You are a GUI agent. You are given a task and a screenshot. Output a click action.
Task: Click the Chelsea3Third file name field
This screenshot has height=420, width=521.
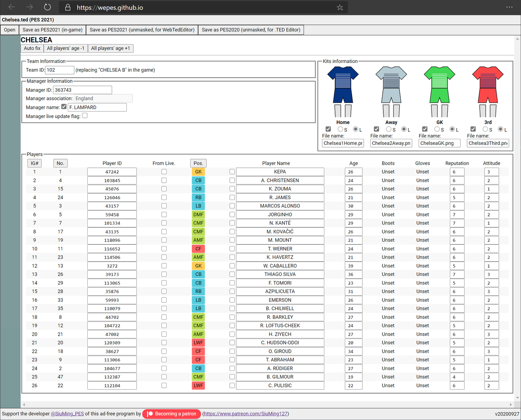[x=488, y=143]
